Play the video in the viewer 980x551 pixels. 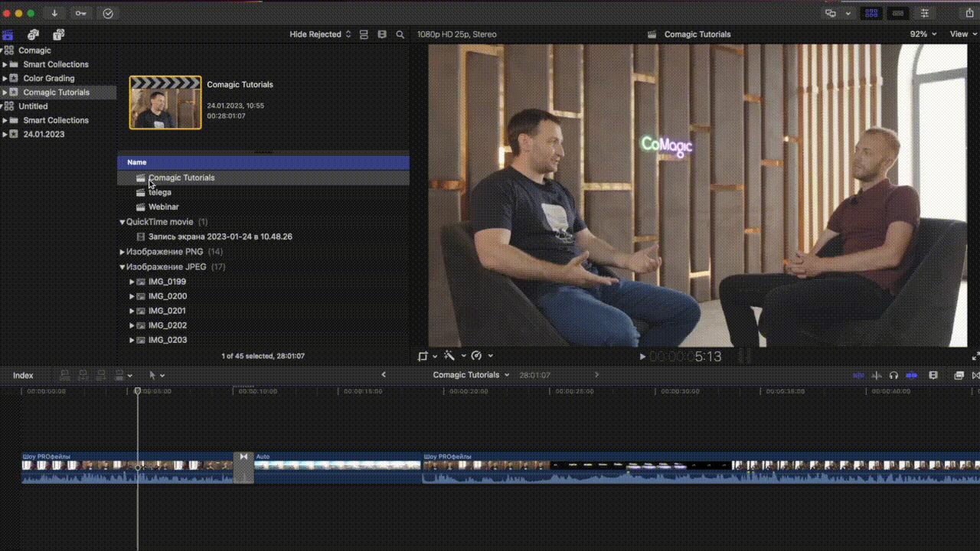(642, 357)
